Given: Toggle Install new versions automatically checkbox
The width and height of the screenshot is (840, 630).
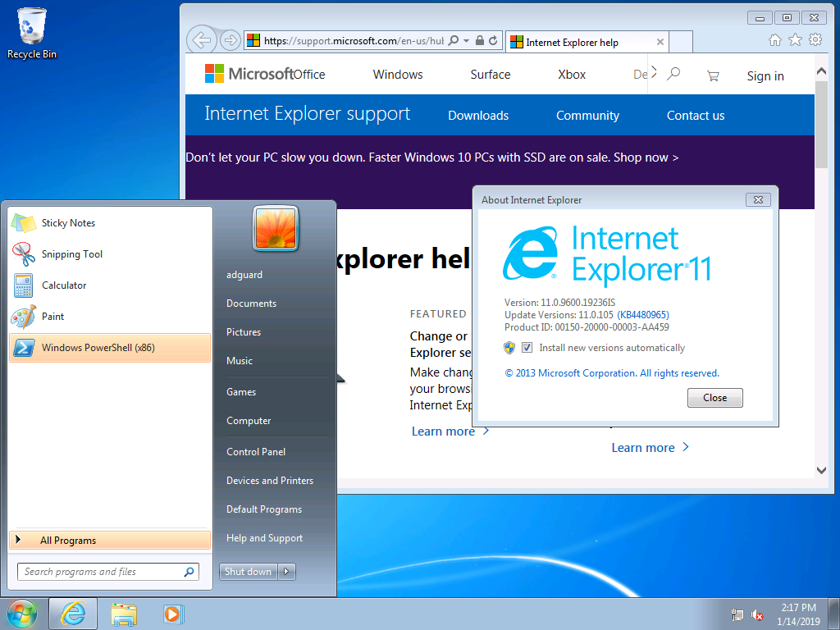Looking at the screenshot, I should point(527,348).
